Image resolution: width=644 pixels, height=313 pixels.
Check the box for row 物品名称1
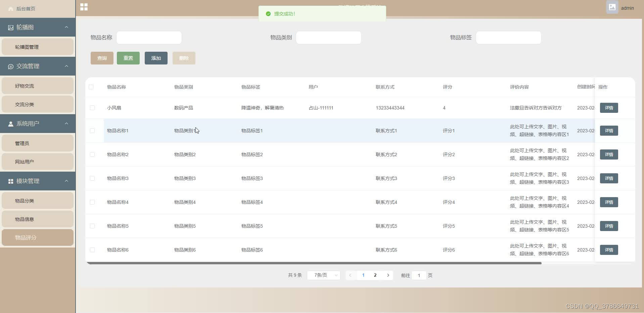pos(92,131)
